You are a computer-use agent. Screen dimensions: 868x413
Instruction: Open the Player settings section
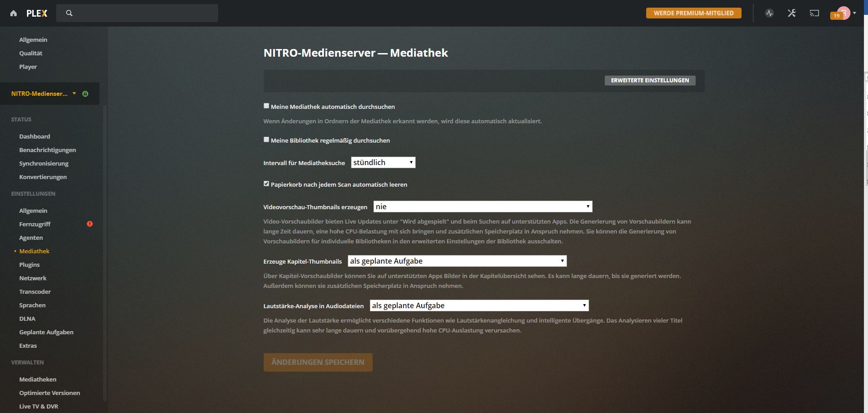pyautogui.click(x=28, y=67)
